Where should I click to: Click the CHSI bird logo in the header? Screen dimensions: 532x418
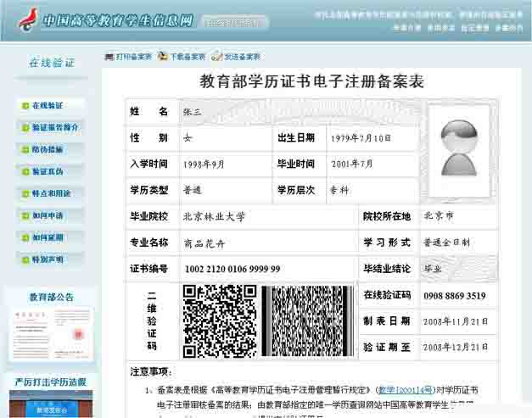pos(28,17)
